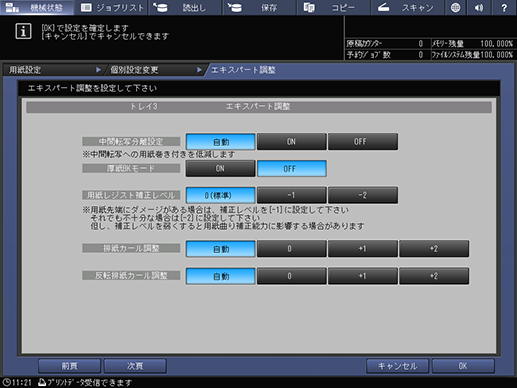Image resolution: width=517 pixels, height=388 pixels.
Task: Click the ファイルシステム残量 value
Action: point(496,55)
